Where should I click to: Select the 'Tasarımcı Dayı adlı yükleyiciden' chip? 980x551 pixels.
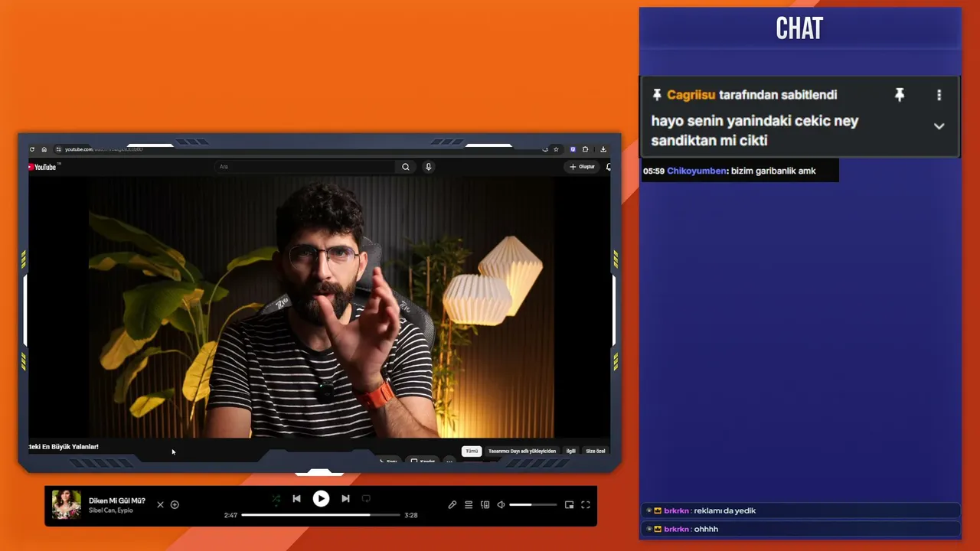(522, 452)
